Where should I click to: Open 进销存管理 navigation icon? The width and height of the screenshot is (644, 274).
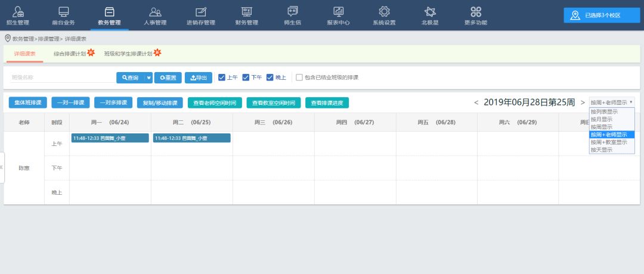(200, 12)
